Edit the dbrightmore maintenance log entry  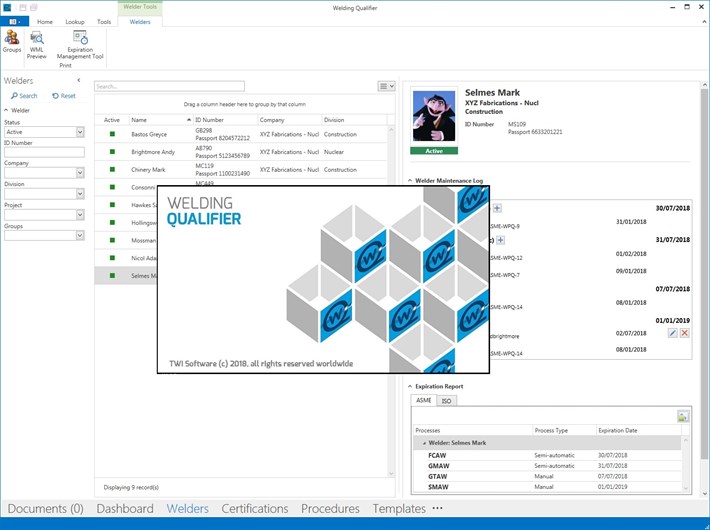click(x=673, y=333)
